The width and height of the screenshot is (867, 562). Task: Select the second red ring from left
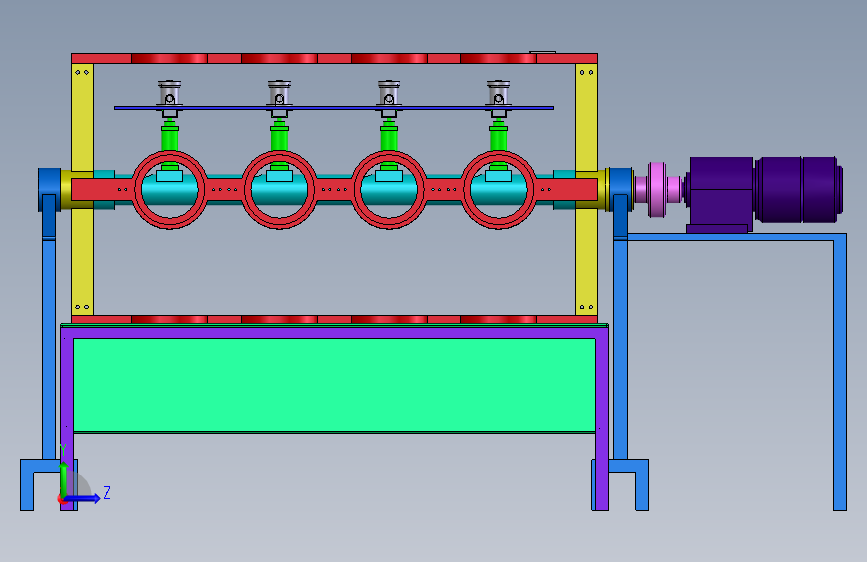[279, 189]
